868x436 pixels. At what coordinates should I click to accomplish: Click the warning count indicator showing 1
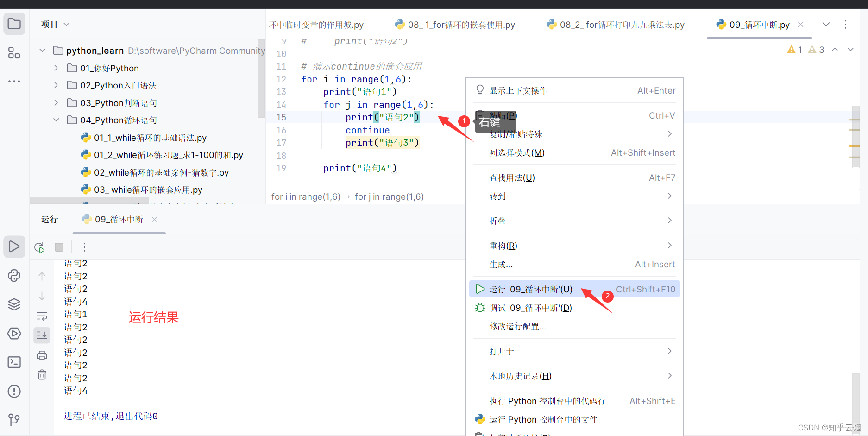(x=795, y=50)
